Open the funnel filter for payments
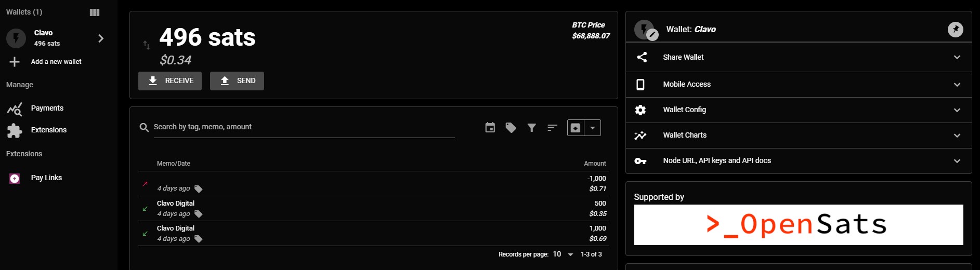980x270 pixels. pyautogui.click(x=531, y=128)
